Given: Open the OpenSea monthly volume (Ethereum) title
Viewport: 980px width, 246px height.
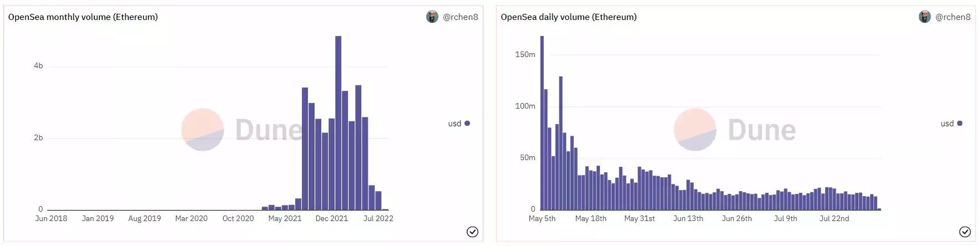Looking at the screenshot, I should (x=83, y=17).
